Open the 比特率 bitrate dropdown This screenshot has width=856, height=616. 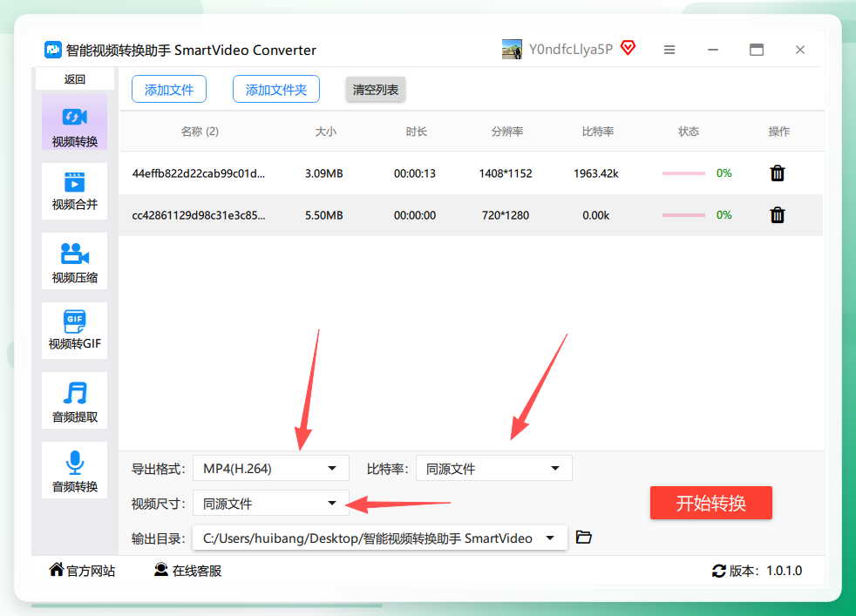point(494,468)
